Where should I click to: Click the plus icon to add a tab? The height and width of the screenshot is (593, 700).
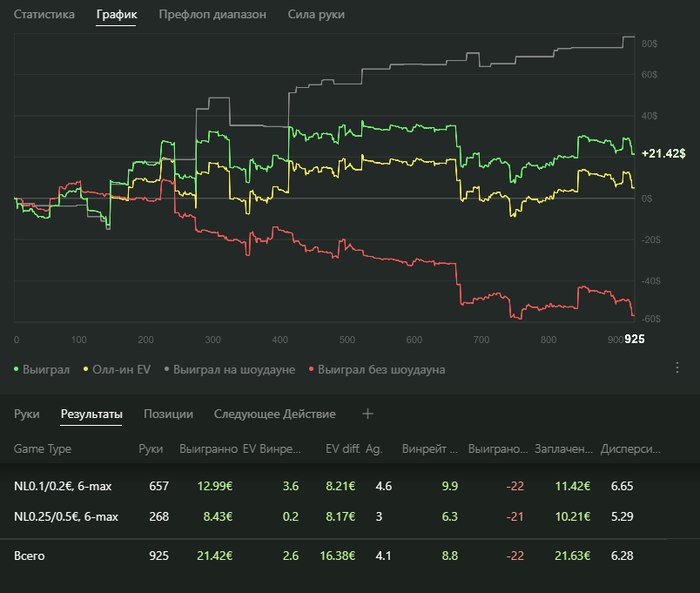tap(367, 413)
